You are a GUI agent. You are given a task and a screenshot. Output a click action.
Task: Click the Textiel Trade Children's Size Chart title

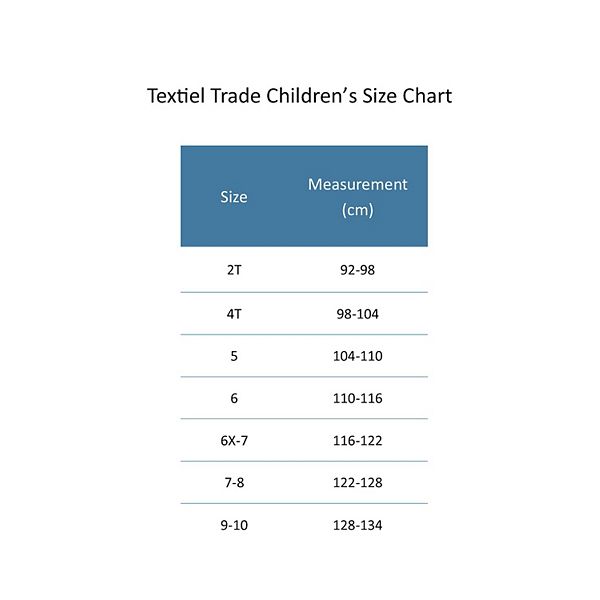[300, 97]
